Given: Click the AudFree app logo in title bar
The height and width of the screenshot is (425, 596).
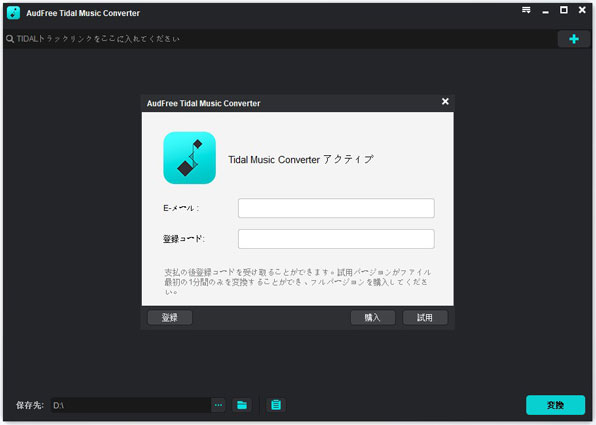Looking at the screenshot, I should [x=13, y=13].
